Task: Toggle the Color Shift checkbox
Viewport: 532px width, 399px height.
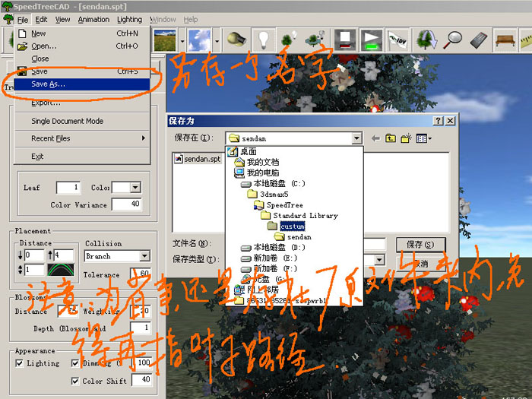Action: coord(75,381)
